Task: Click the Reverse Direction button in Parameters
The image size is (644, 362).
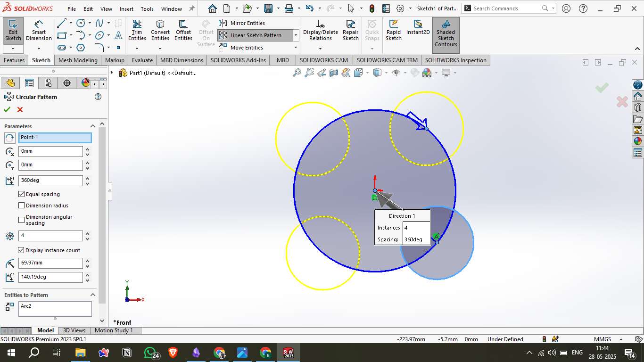Action: pos(10,138)
